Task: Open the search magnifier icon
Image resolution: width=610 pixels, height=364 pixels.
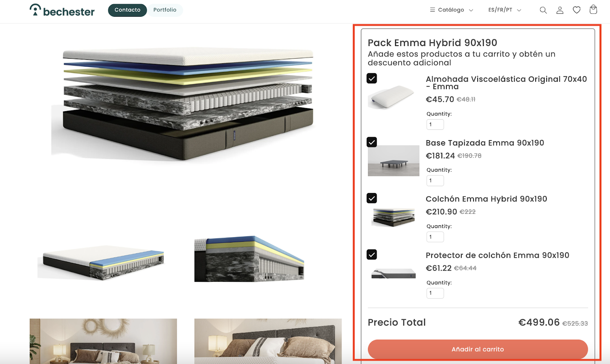Action: 543,10
